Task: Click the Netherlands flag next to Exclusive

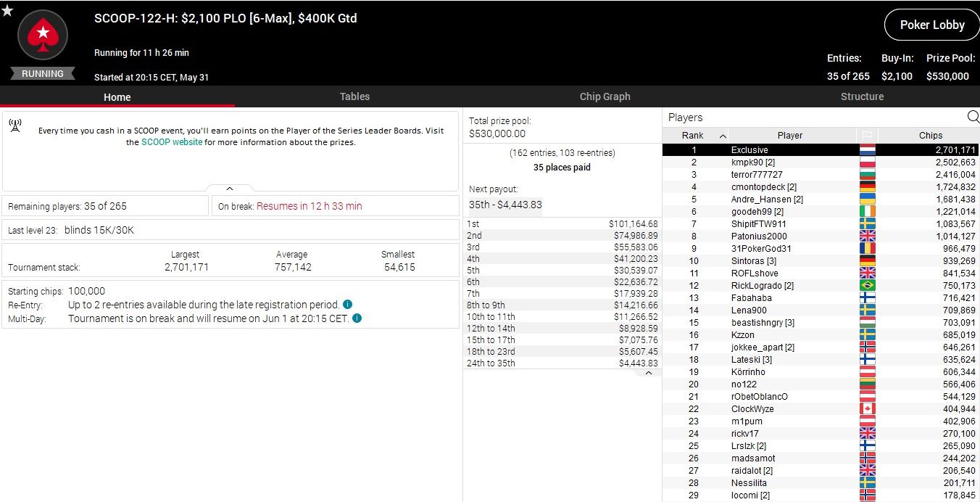Action: tap(866, 150)
